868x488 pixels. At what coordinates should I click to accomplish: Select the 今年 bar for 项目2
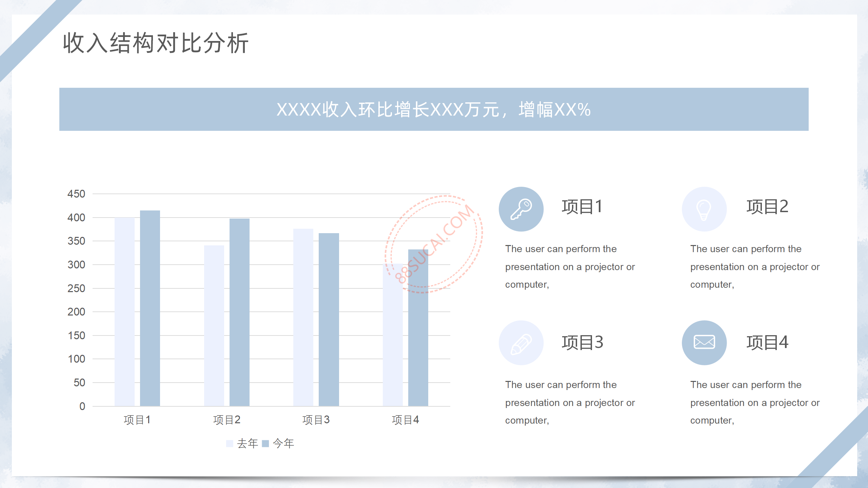coord(239,312)
